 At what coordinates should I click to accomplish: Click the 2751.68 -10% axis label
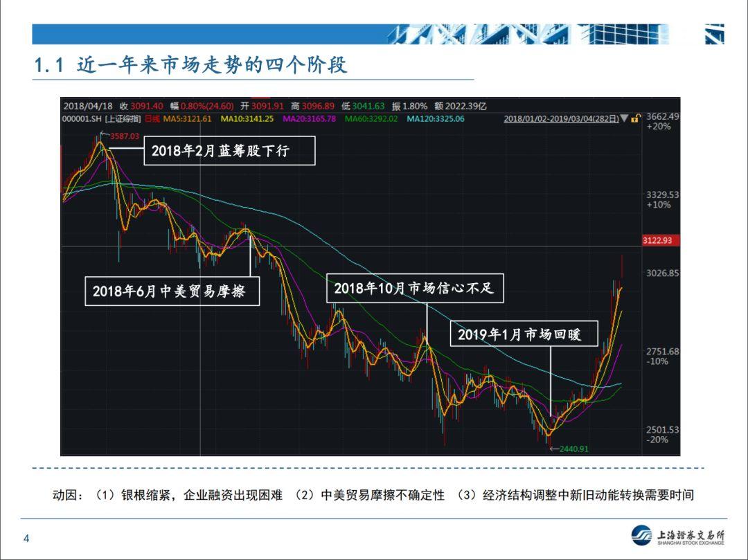pyautogui.click(x=661, y=356)
